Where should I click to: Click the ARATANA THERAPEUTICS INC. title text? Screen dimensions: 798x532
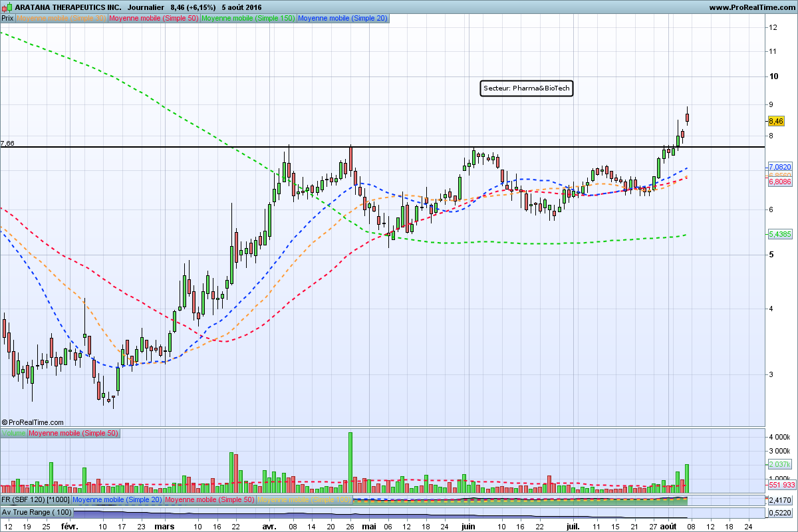click(68, 7)
